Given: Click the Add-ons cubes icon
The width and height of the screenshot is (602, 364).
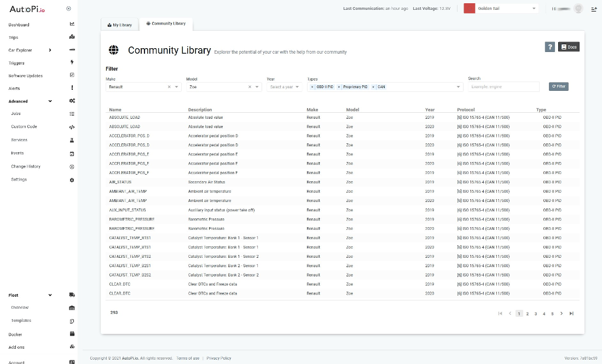Looking at the screenshot, I should (72, 346).
